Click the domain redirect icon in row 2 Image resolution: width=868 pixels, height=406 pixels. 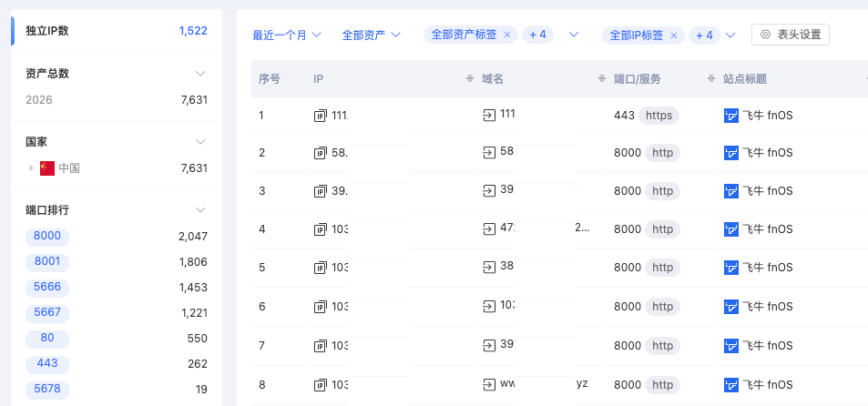coord(489,153)
